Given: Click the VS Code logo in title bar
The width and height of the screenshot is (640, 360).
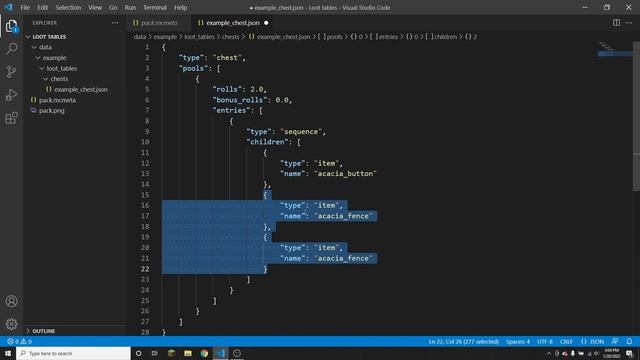Looking at the screenshot, I should (x=9, y=7).
